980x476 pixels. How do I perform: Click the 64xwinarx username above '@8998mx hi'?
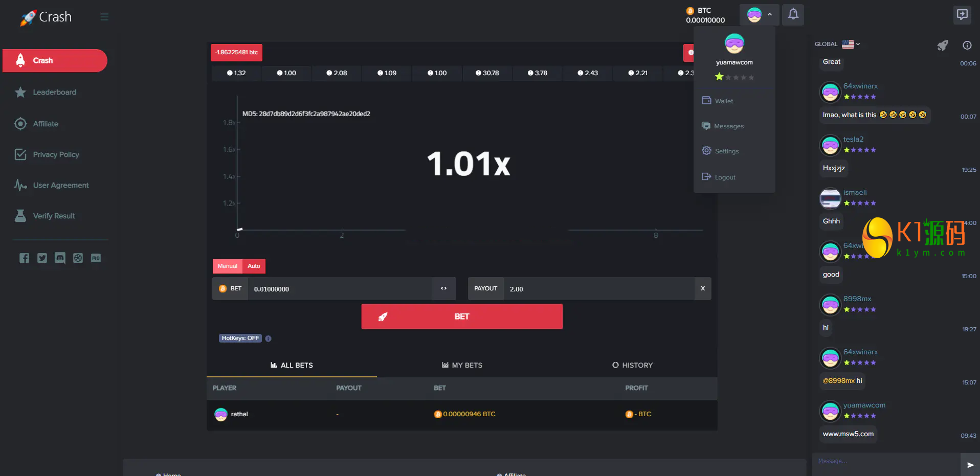860,352
